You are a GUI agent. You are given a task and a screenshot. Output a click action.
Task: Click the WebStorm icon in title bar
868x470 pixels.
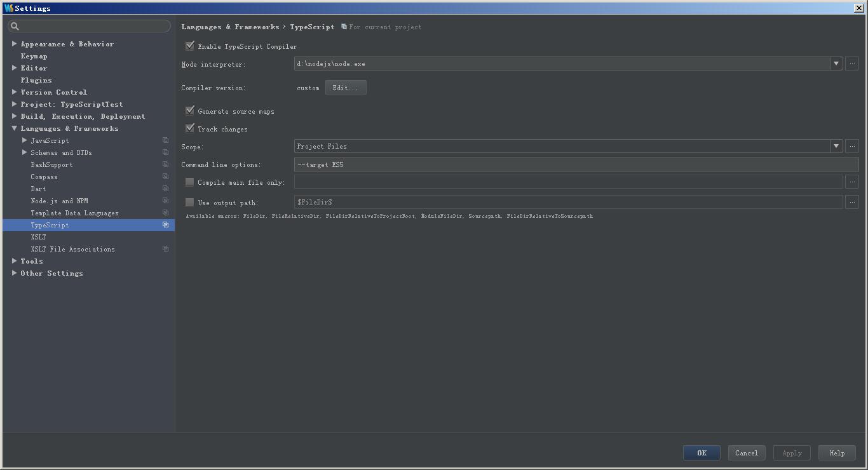8,8
